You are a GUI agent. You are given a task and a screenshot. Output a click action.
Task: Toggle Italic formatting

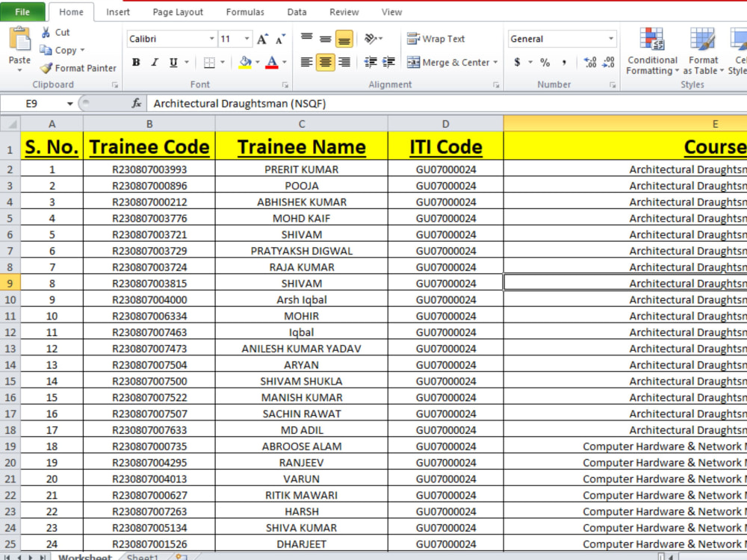[155, 63]
